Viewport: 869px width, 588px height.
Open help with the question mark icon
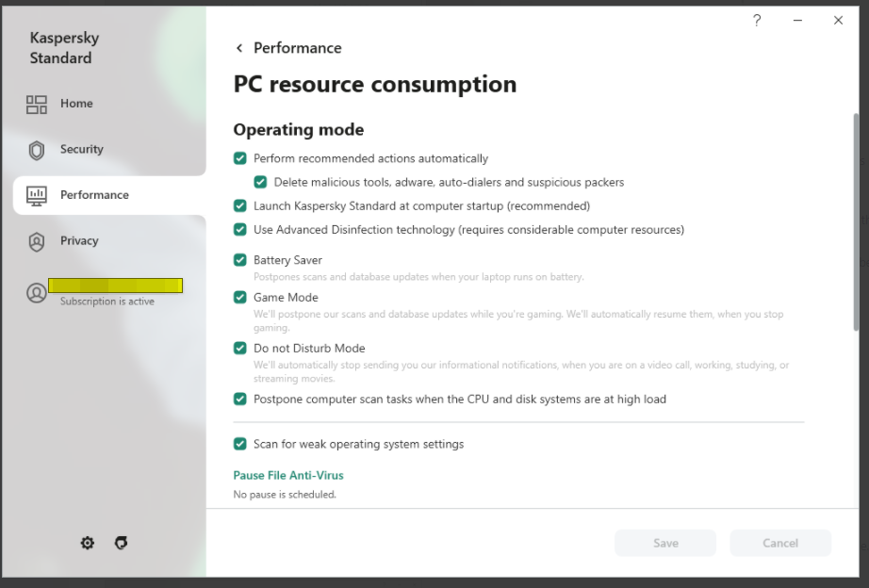[x=757, y=21]
